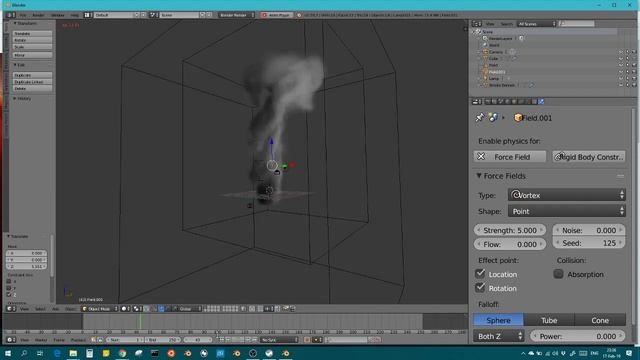Toggle visibility eye for Lamp row

[621, 78]
